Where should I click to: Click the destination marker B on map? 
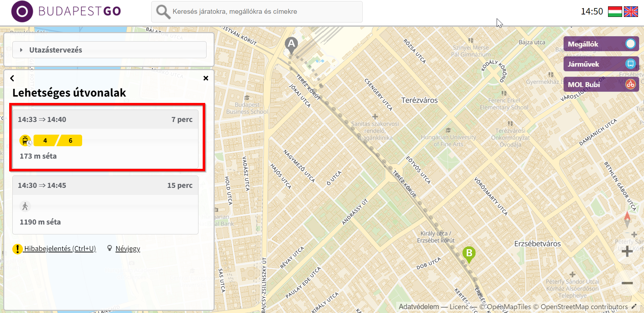point(469,253)
